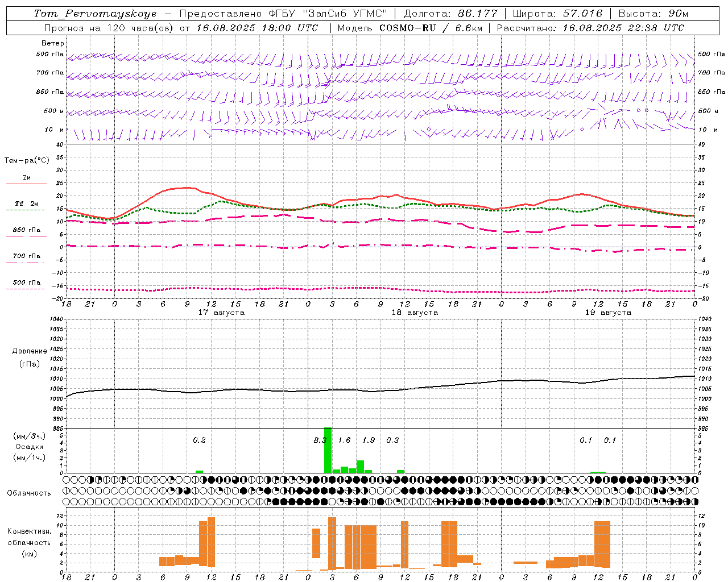
Task: Click the 8.3 precipitation value
Action: click(320, 440)
